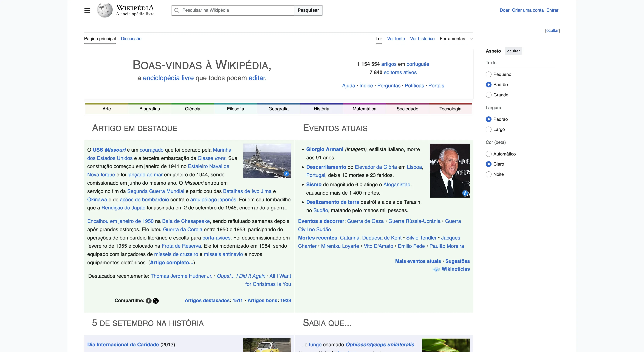Open the História portal tab
The height and width of the screenshot is (352, 644).
point(321,109)
